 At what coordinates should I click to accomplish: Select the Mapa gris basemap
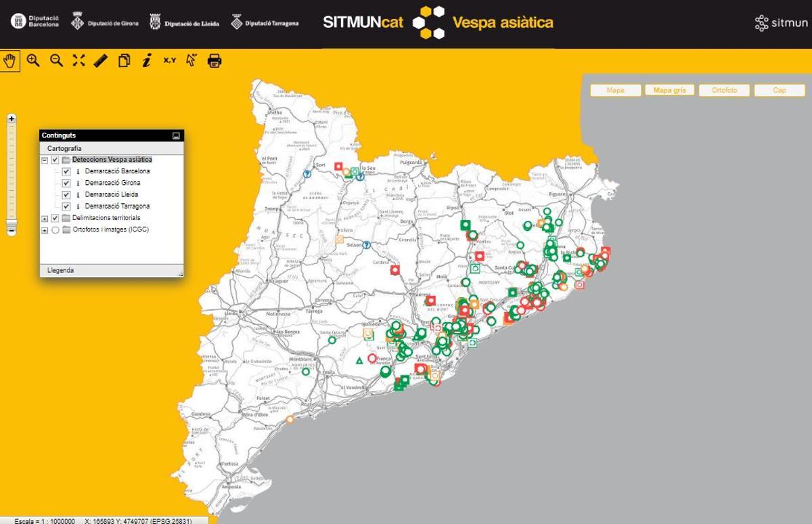669,89
